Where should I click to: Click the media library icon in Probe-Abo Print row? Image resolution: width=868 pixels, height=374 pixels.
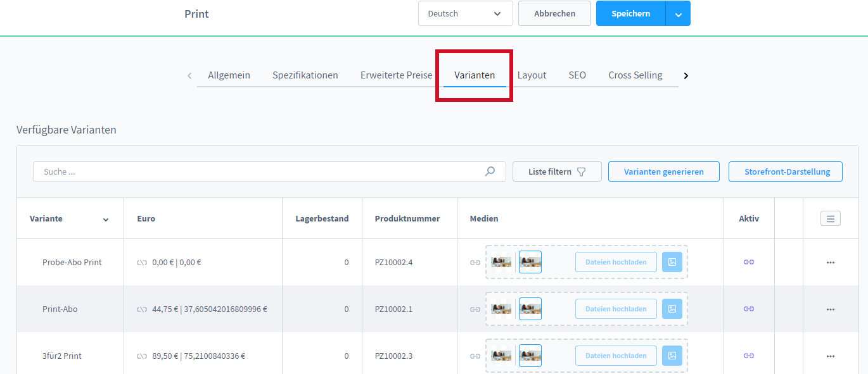pos(672,262)
